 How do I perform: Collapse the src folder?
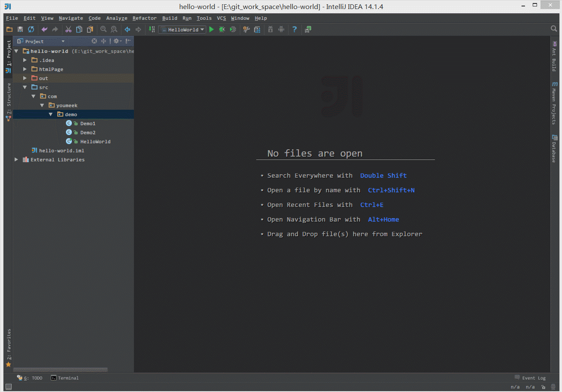[25, 87]
